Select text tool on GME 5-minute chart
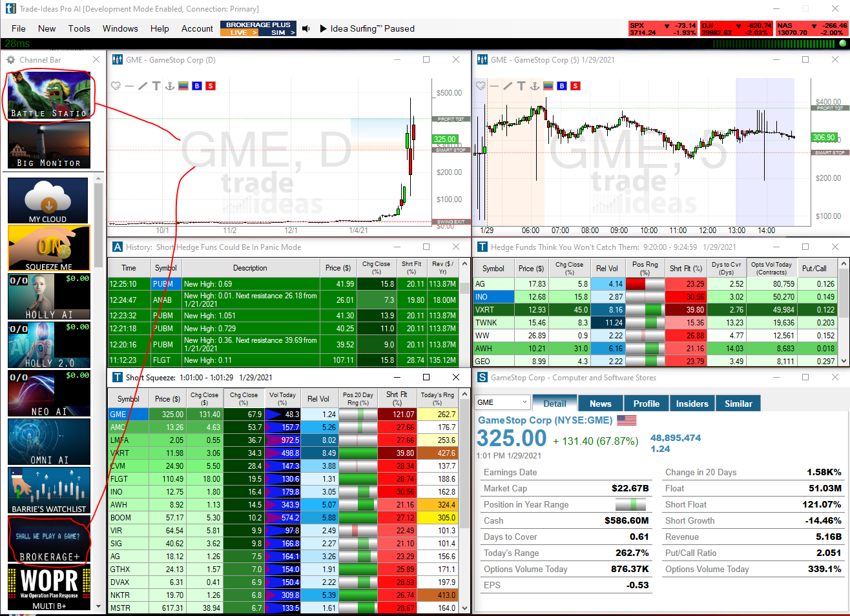The image size is (850, 616). click(521, 86)
